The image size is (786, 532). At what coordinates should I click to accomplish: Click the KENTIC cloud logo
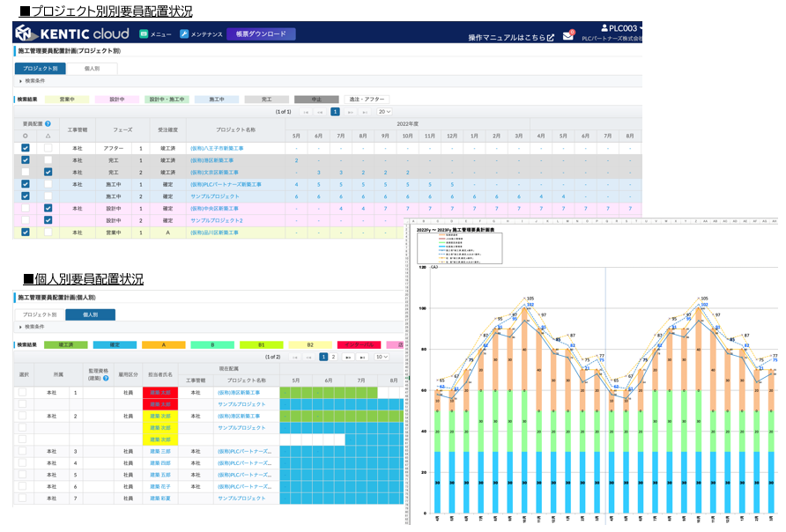[x=72, y=33]
